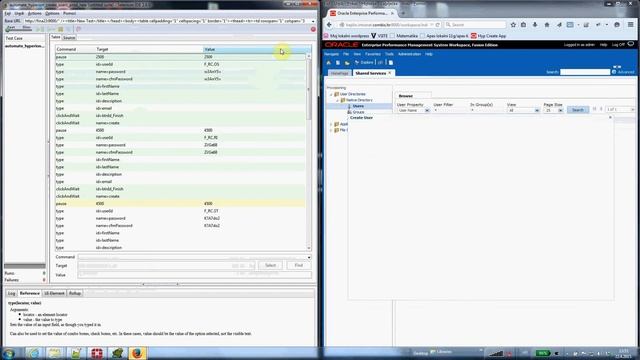Viewport: 640px width, 360px height.
Task: Click the Find button next to Target
Action: [x=298, y=265]
